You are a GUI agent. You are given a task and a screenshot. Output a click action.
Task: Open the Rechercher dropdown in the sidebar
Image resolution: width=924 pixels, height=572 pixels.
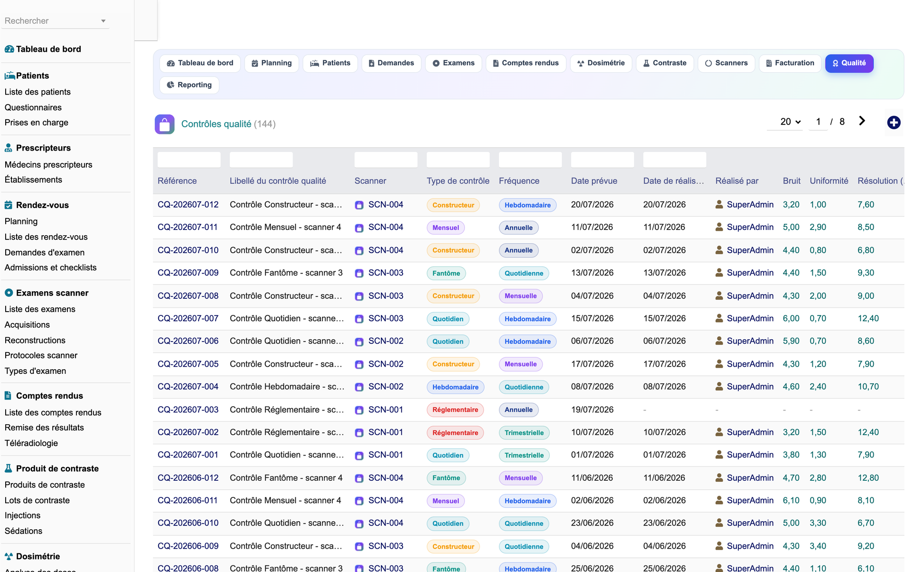click(55, 21)
